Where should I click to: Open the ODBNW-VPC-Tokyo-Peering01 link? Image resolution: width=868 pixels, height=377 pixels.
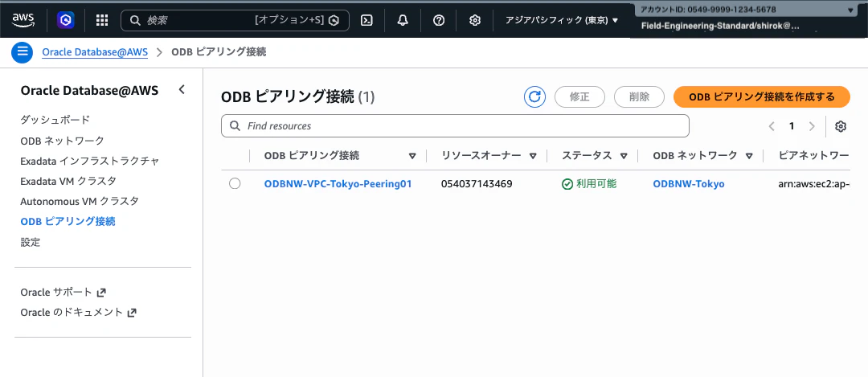pyautogui.click(x=338, y=184)
